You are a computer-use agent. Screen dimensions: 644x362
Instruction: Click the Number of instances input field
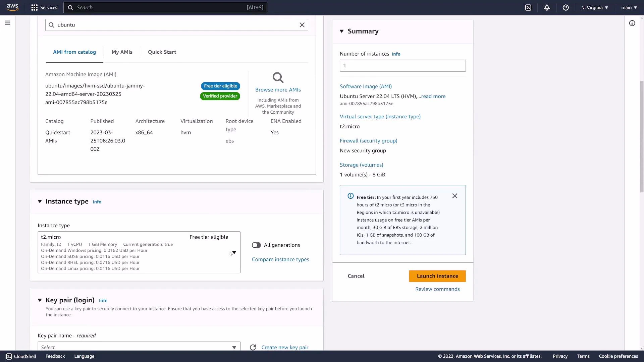click(x=402, y=65)
